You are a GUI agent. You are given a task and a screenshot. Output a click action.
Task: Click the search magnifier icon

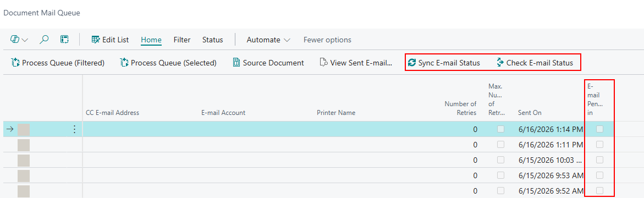pyautogui.click(x=44, y=40)
